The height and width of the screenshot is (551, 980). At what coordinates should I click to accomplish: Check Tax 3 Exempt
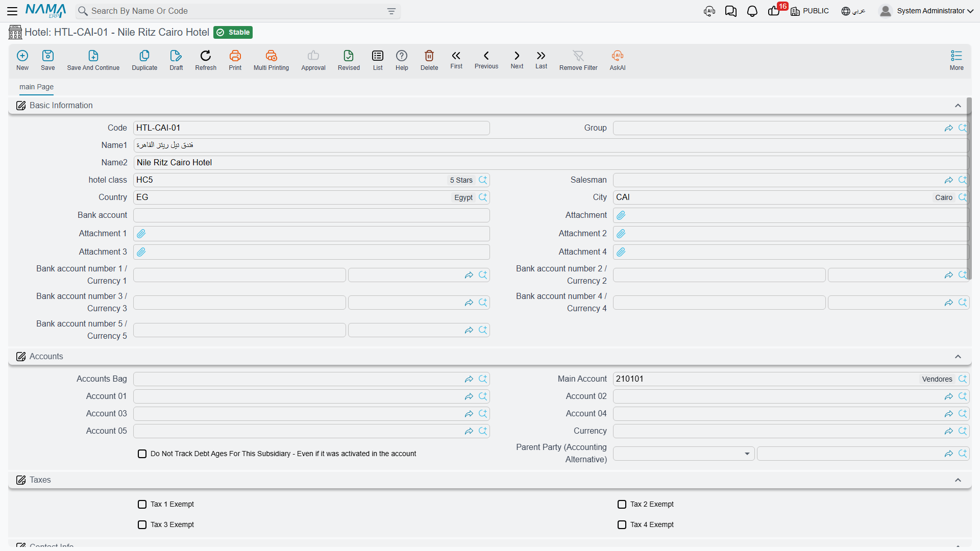pyautogui.click(x=142, y=524)
